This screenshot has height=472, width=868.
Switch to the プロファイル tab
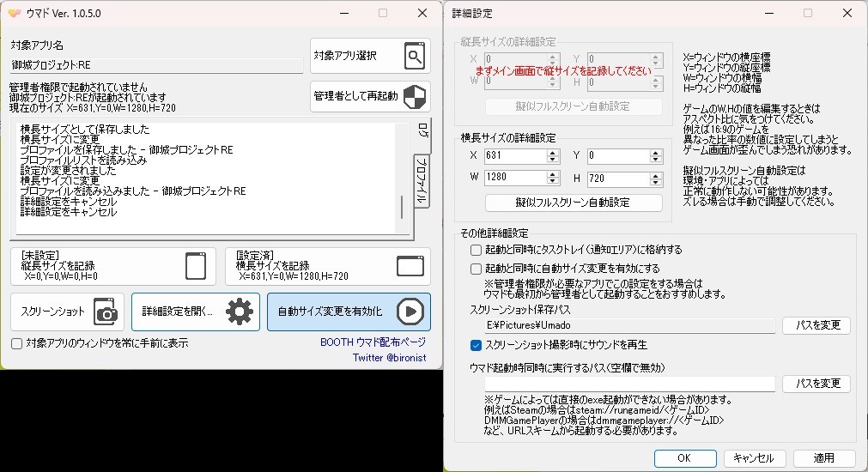pos(422,182)
